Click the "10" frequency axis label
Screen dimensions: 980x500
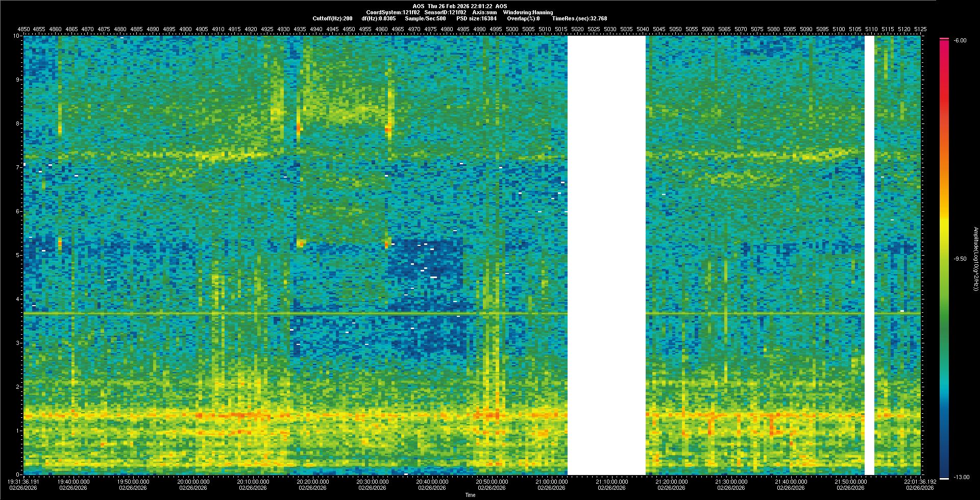(x=17, y=36)
